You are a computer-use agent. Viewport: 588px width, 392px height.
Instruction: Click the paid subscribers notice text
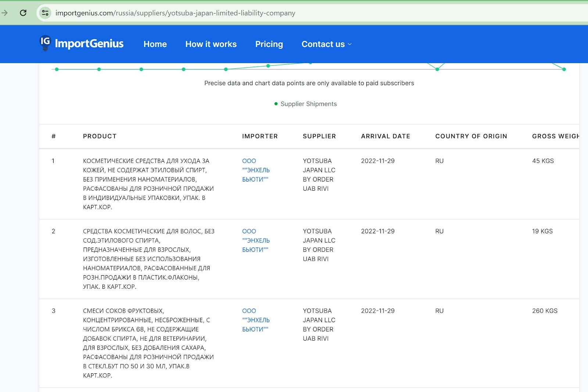click(x=309, y=83)
